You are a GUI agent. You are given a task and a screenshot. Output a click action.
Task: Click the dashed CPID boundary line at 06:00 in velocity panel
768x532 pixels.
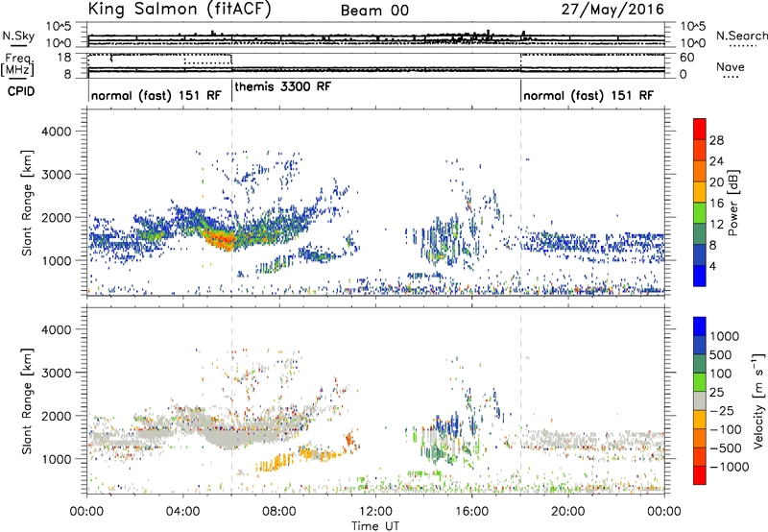coord(231,400)
